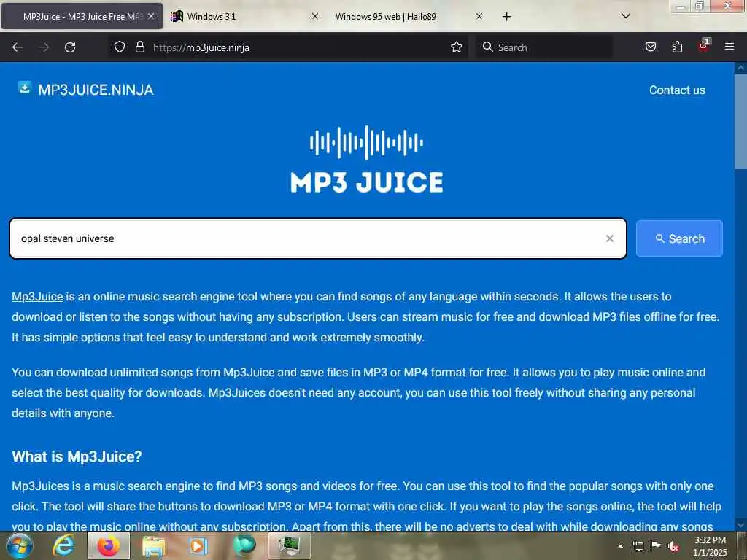
Task: Click the song search text field
Action: coord(318,238)
